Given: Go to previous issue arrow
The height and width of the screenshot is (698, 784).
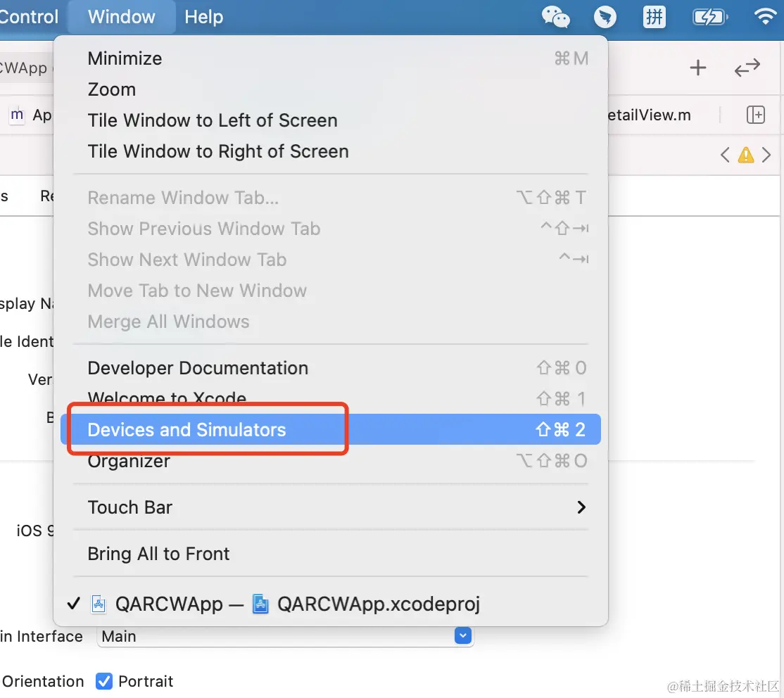Looking at the screenshot, I should (724, 155).
